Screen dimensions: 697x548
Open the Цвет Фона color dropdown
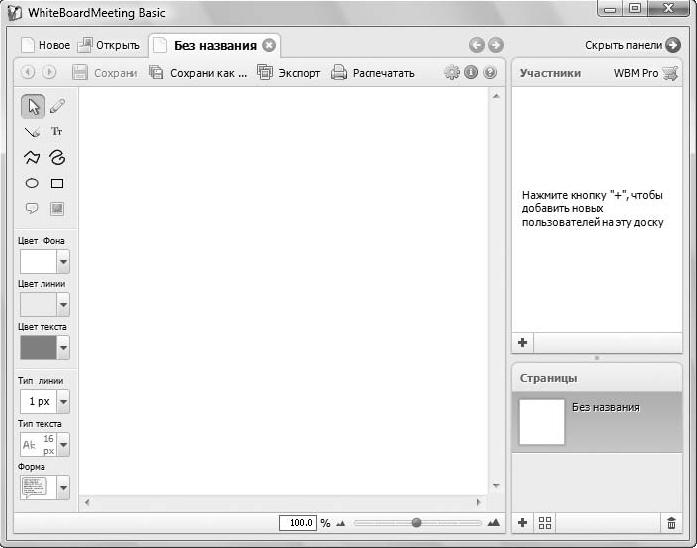[x=63, y=262]
